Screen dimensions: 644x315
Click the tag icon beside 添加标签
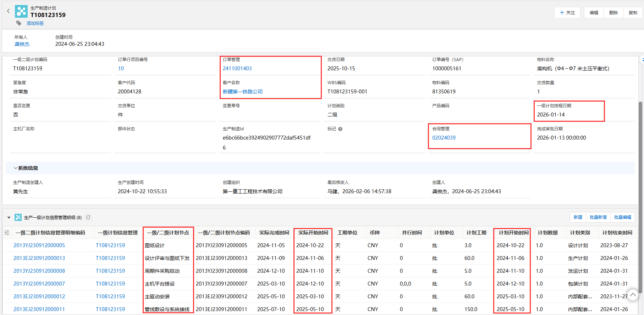[19, 23]
